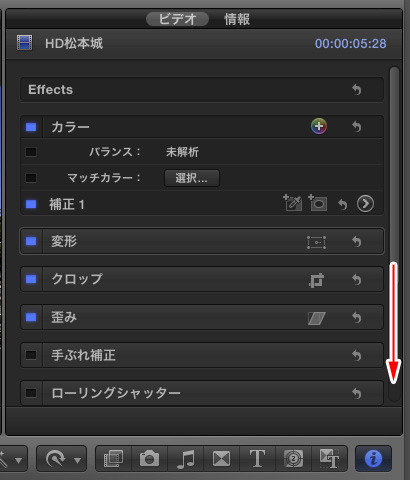Click the 歪み section label
410x480 pixels.
pos(64,317)
